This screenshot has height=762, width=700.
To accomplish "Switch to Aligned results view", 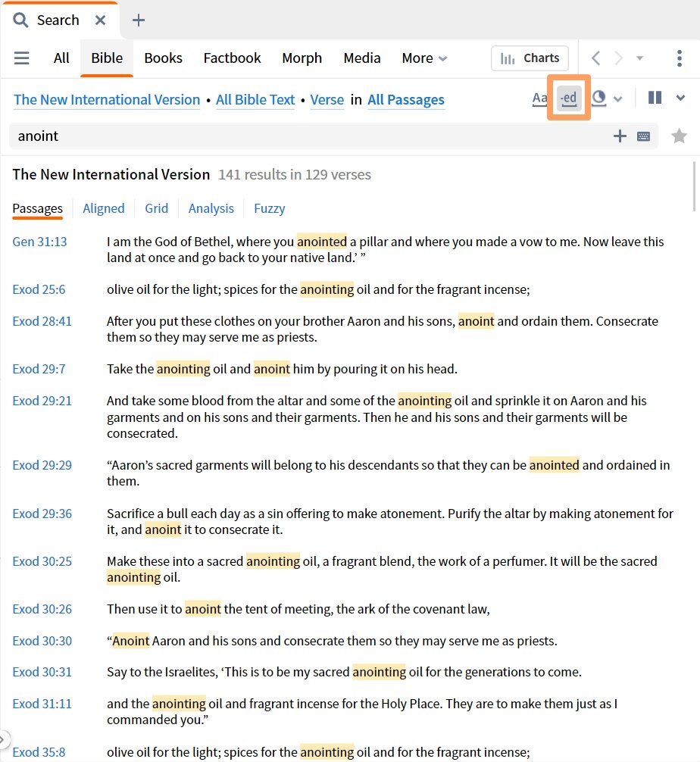I will click(x=104, y=208).
